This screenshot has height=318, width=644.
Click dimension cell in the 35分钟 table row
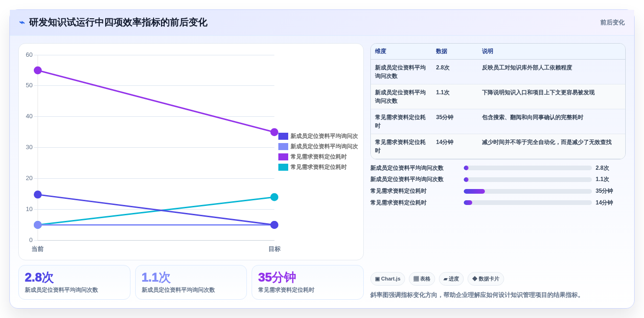[400, 121]
